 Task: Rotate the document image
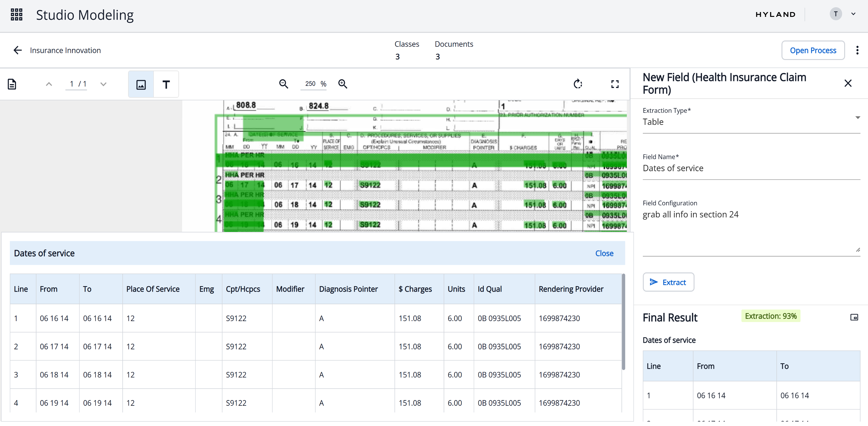578,84
